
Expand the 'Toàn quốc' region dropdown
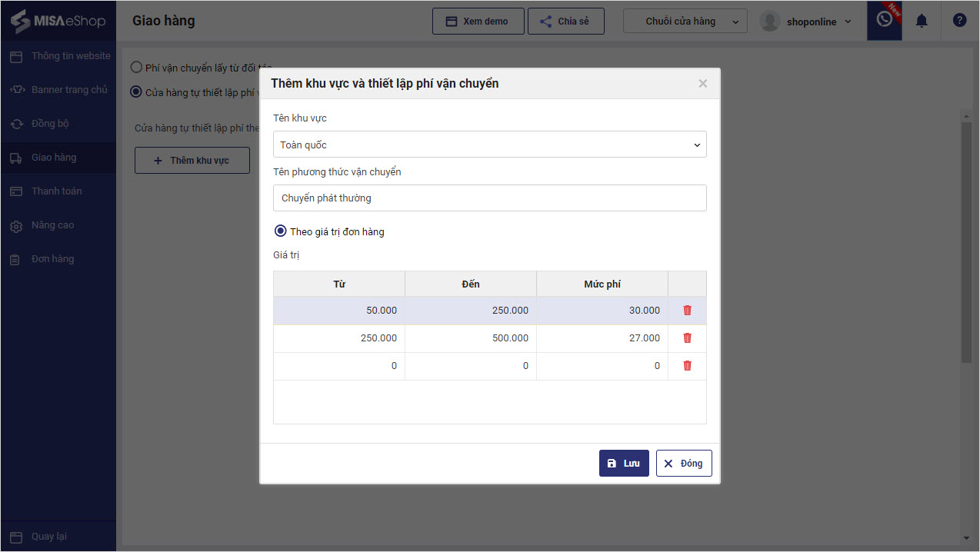pos(489,145)
